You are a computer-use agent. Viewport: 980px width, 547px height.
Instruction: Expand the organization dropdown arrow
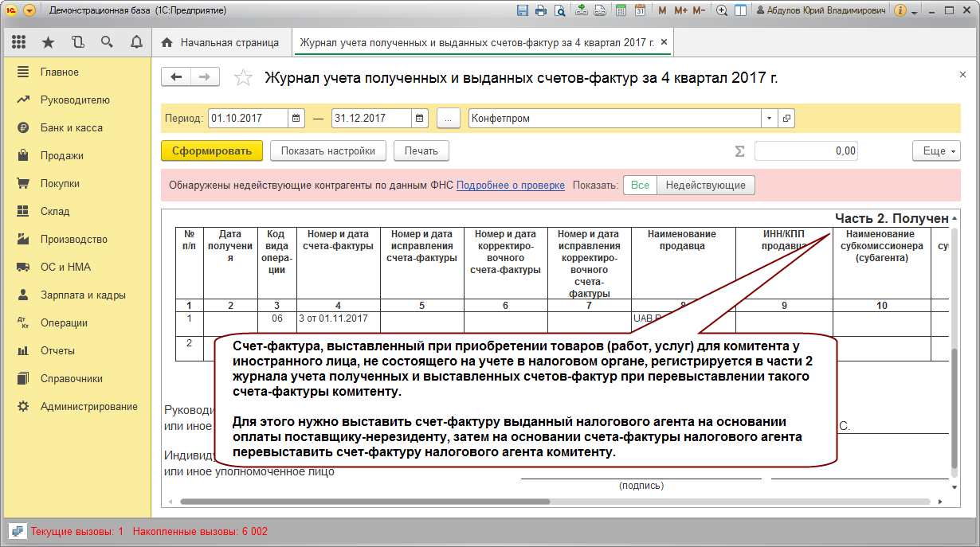coord(769,118)
